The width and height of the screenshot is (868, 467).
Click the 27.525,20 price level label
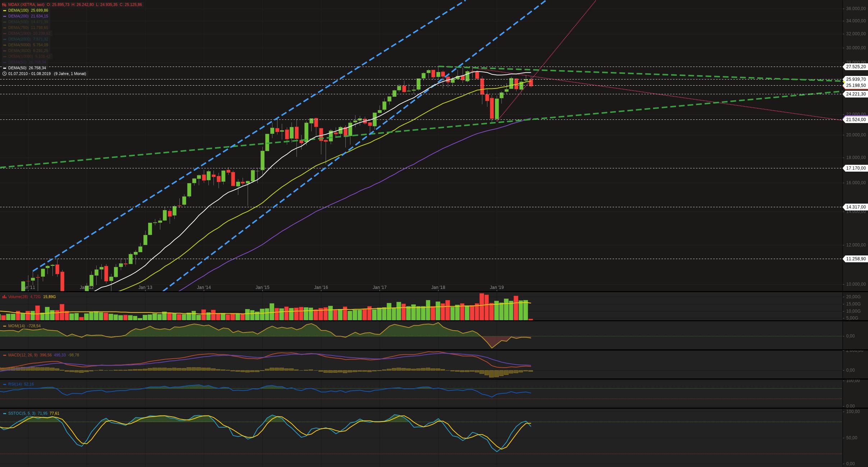pos(855,67)
